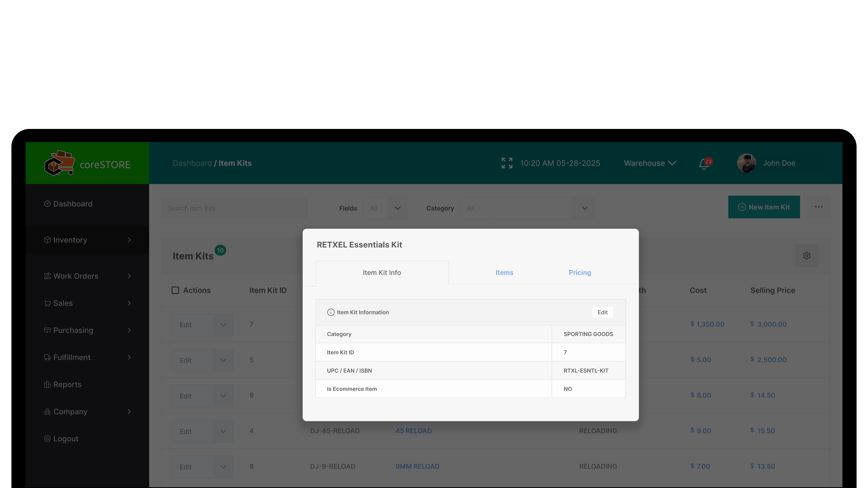The width and height of the screenshot is (868, 488).
Task: Click the Company building icon in sidebar
Action: pyautogui.click(x=47, y=412)
